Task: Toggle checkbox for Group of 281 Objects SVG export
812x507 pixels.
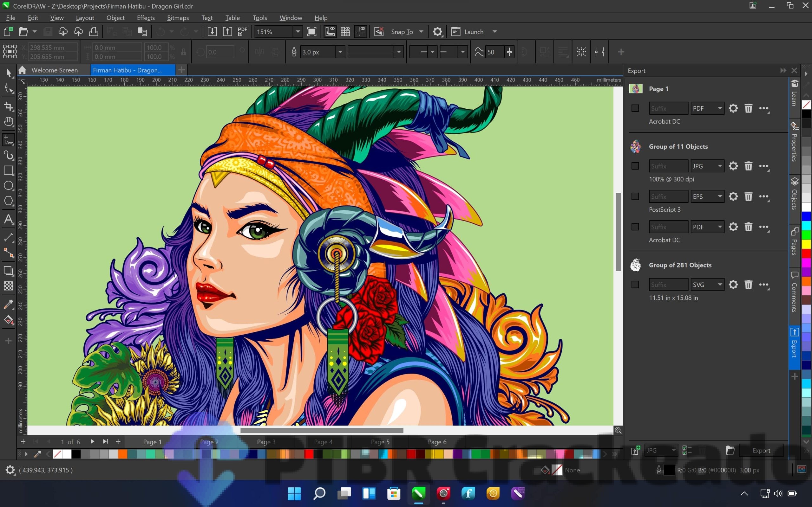Action: coord(635,285)
